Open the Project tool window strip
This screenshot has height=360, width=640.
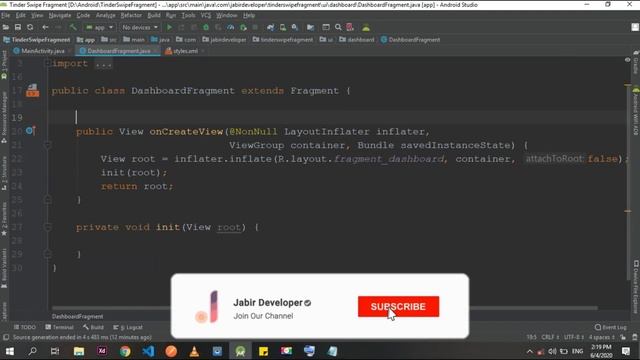[4, 64]
